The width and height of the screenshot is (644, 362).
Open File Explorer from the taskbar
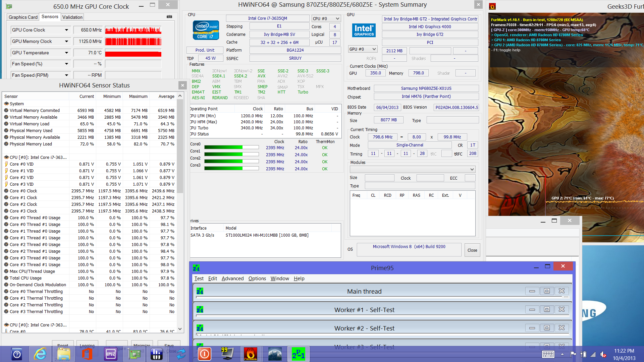click(63, 354)
